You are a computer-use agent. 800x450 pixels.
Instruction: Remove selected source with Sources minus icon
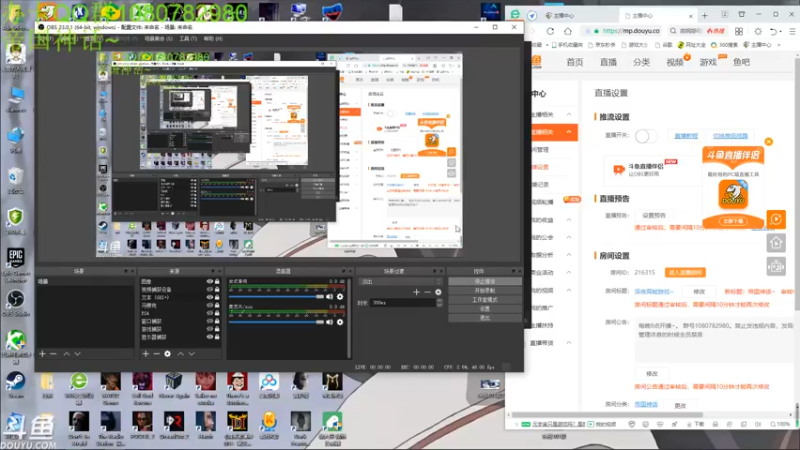click(x=157, y=354)
